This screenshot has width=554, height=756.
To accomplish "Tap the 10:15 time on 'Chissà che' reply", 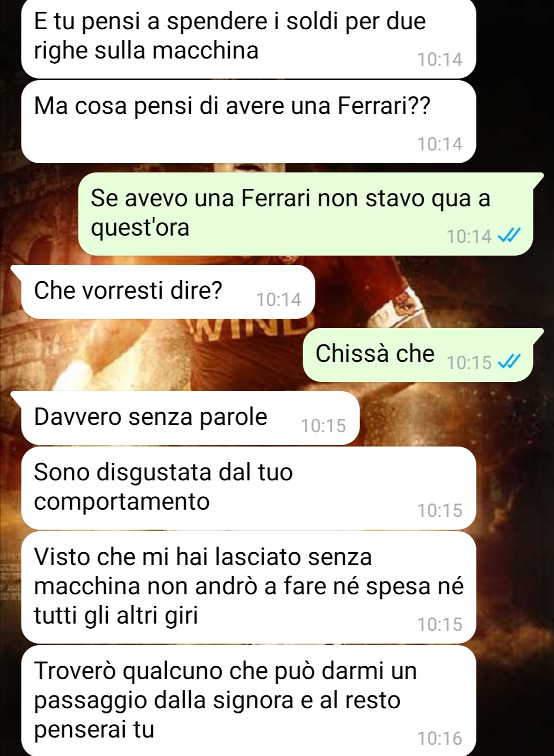I will (469, 362).
